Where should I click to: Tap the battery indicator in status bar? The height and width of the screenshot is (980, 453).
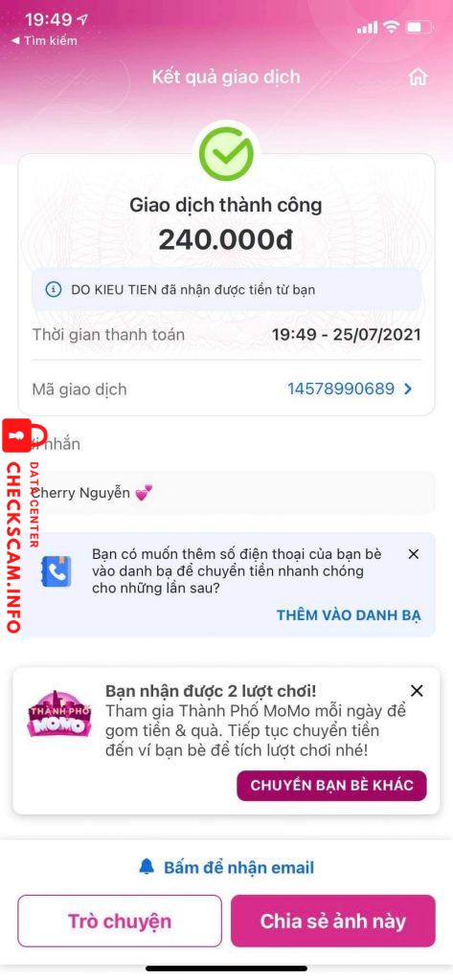[419, 27]
